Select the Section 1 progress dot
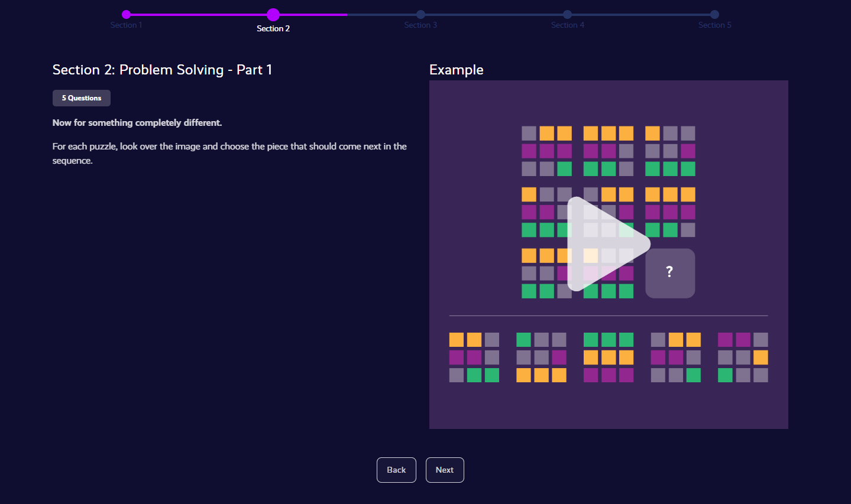 [126, 13]
